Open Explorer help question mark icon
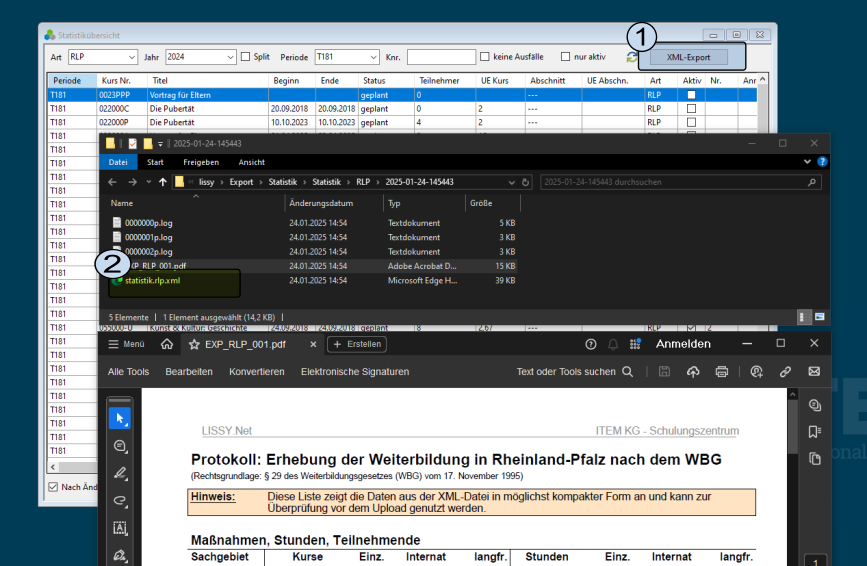The image size is (867, 566). (x=822, y=162)
